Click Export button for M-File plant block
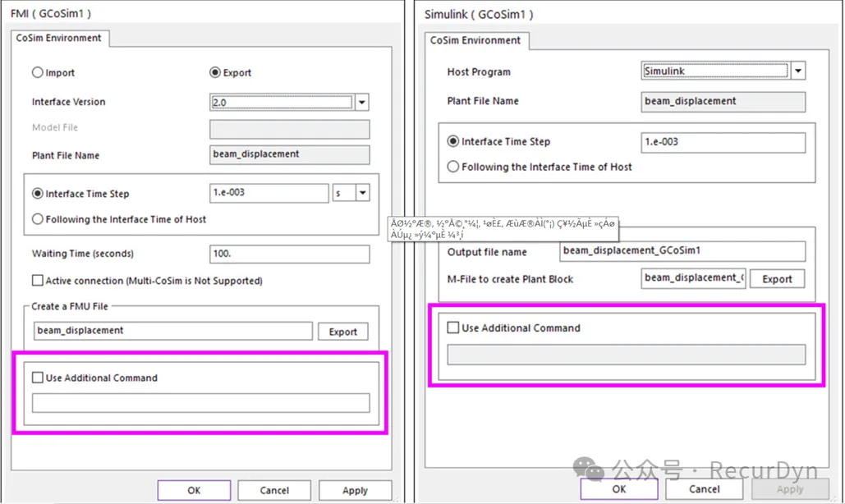The height and width of the screenshot is (504, 845). [777, 279]
